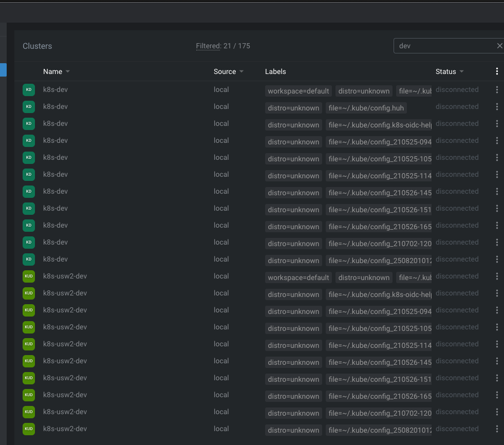Click the disconnected status of the first k8s-dev
504x445 pixels.
pos(457,89)
